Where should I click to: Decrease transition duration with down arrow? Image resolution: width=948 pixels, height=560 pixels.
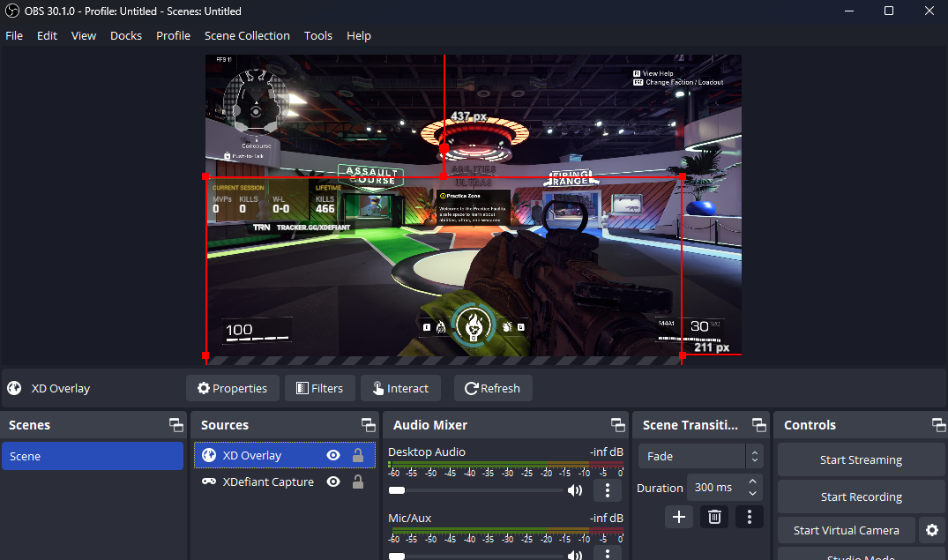click(x=753, y=493)
